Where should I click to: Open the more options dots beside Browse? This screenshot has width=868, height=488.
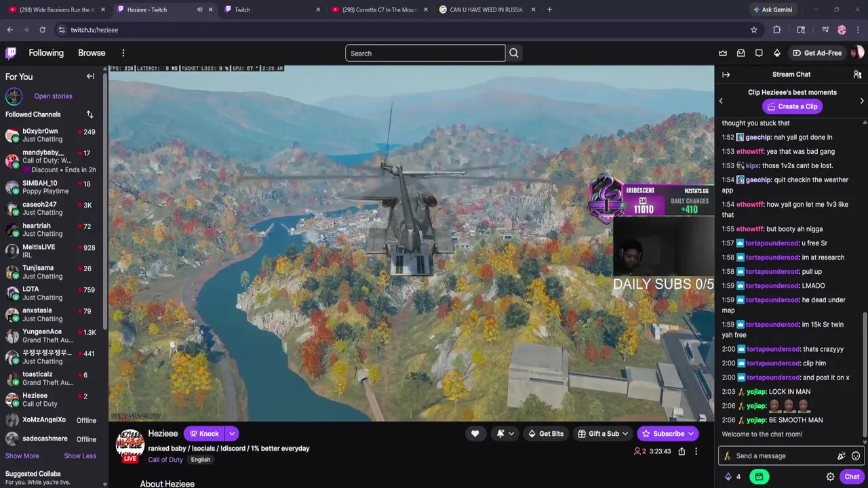tap(123, 53)
